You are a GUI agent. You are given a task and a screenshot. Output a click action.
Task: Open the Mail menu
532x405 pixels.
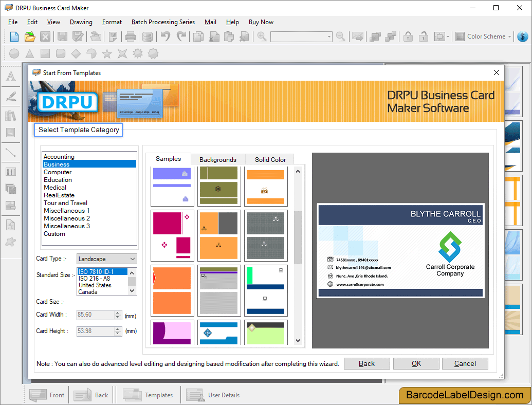(210, 22)
